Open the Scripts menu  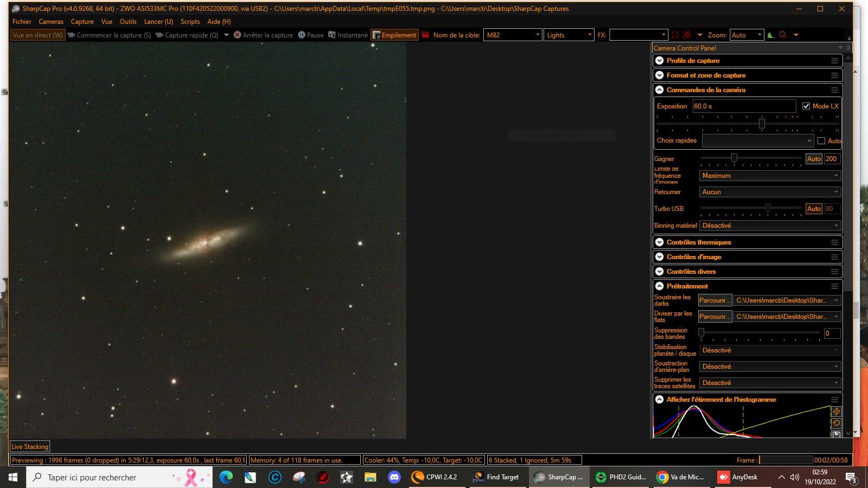coord(190,22)
